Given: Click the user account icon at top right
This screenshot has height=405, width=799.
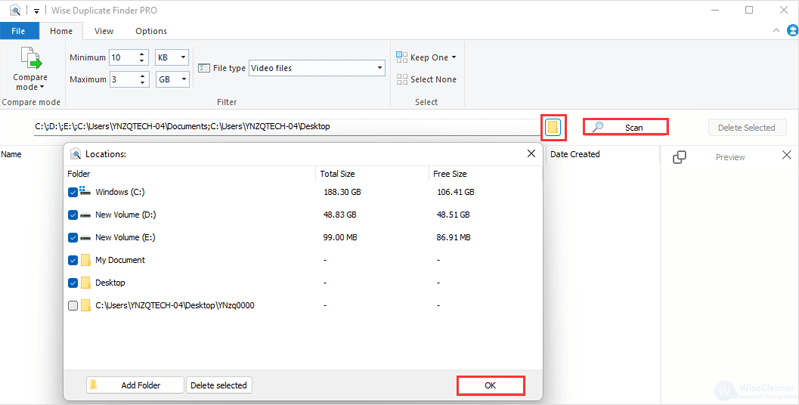Looking at the screenshot, I should pos(792,31).
